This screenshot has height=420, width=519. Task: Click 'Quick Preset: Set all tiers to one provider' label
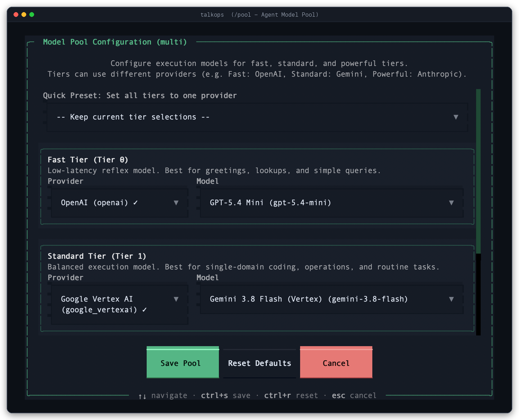[x=140, y=96]
